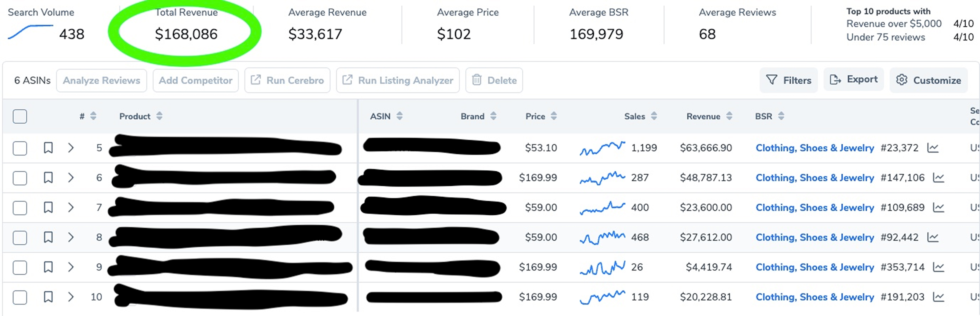The width and height of the screenshot is (980, 316).
Task: Click the Search Volume trend graph
Action: pyautogui.click(x=30, y=32)
